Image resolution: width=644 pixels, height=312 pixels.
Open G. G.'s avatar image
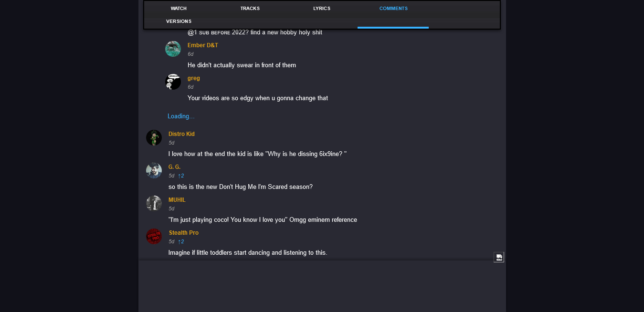click(x=154, y=170)
